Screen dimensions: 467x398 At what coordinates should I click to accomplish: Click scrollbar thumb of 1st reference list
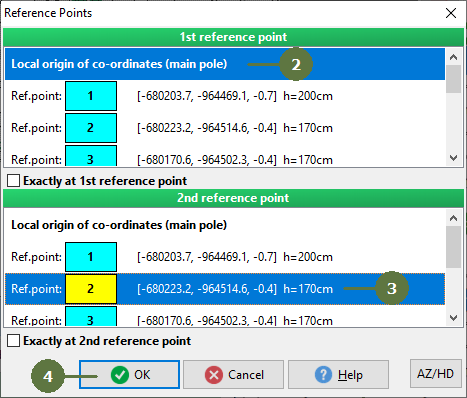[453, 79]
